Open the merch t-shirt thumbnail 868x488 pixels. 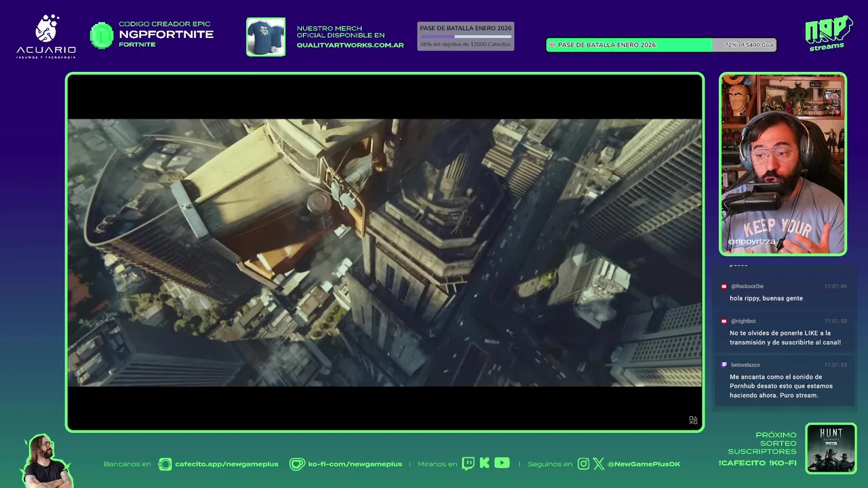click(266, 37)
